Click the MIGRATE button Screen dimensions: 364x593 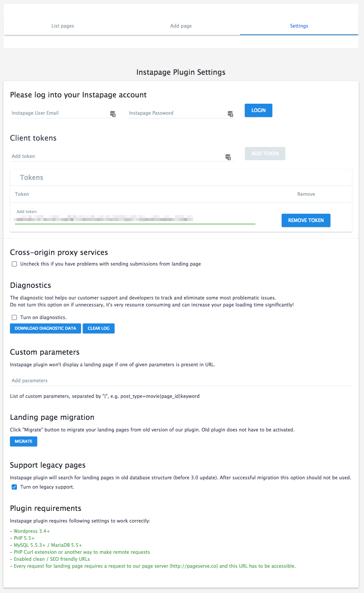tap(24, 441)
